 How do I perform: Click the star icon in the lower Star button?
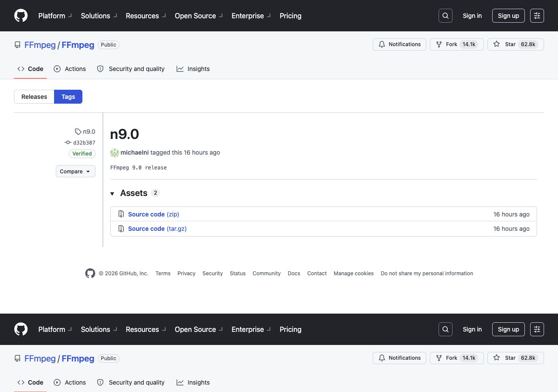pyautogui.click(x=497, y=358)
